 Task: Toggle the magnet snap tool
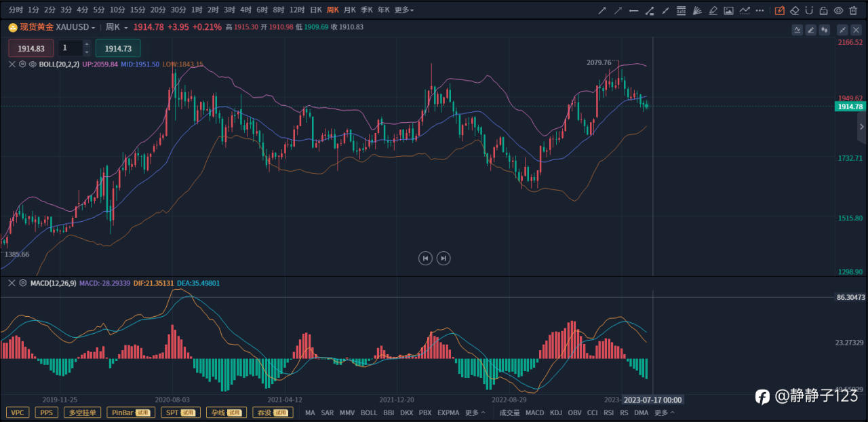809,10
